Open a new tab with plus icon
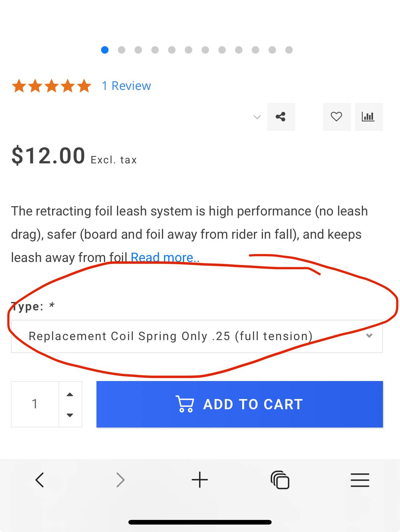 pyautogui.click(x=200, y=480)
